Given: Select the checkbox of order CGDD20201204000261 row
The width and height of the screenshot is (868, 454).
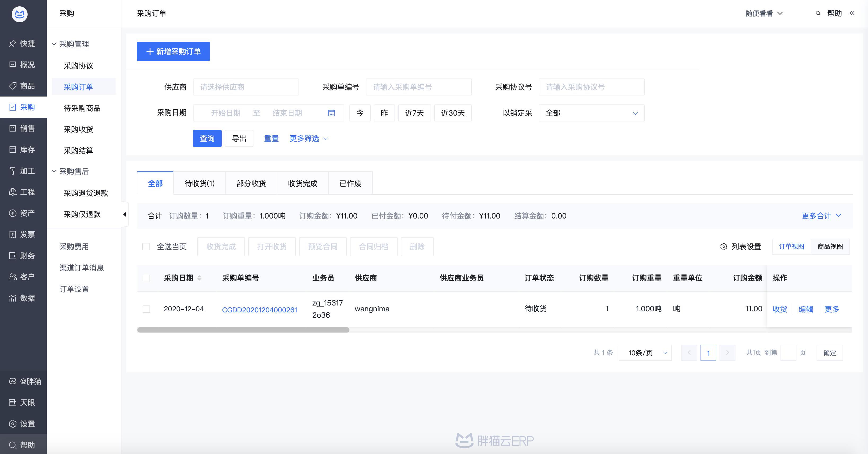Looking at the screenshot, I should tap(146, 309).
